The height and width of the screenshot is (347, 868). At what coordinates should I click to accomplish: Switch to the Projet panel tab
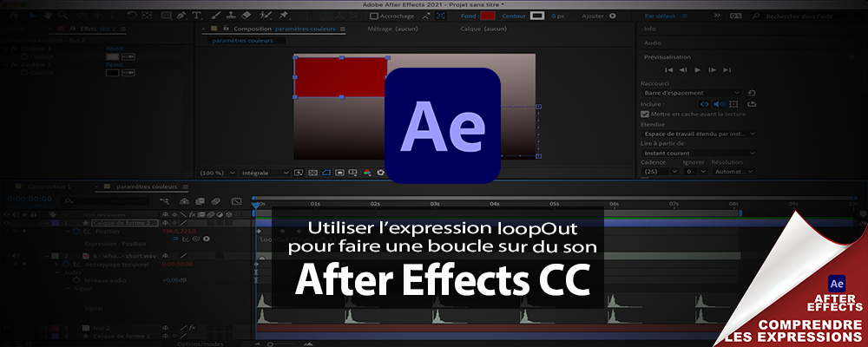pos(16,29)
